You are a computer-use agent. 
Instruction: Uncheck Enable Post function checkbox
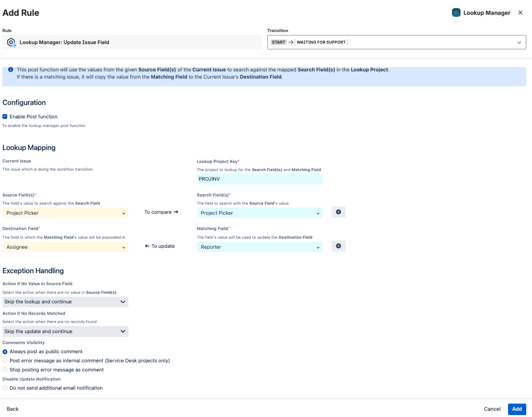pyautogui.click(x=5, y=116)
